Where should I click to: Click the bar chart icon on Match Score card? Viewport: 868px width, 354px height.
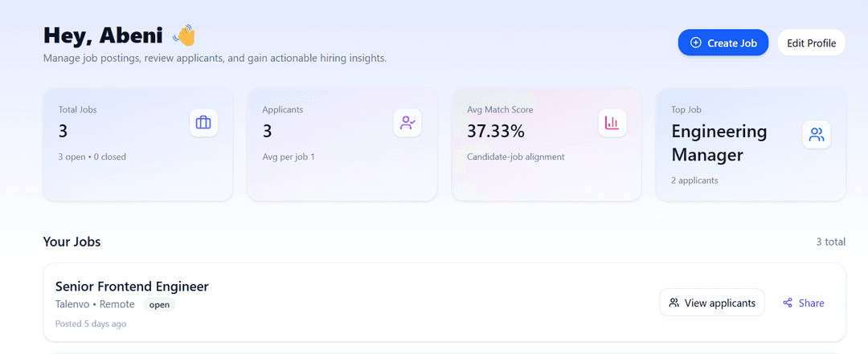click(612, 123)
